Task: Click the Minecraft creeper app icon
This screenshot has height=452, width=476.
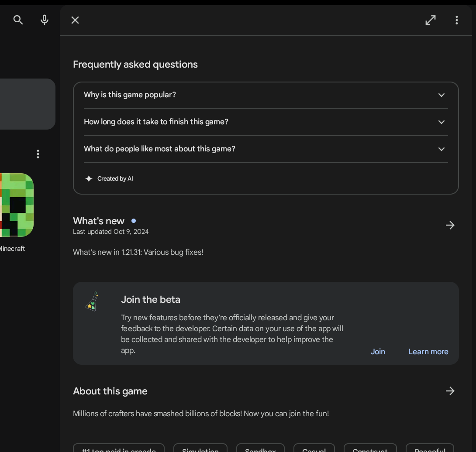Action: pyautogui.click(x=17, y=205)
